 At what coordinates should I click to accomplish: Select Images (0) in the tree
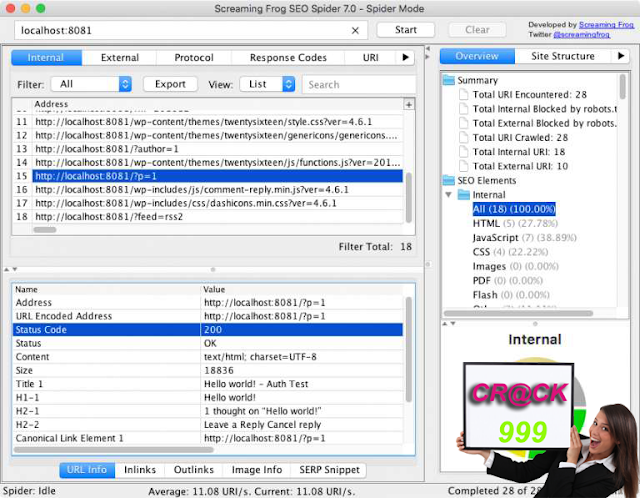pyautogui.click(x=516, y=266)
